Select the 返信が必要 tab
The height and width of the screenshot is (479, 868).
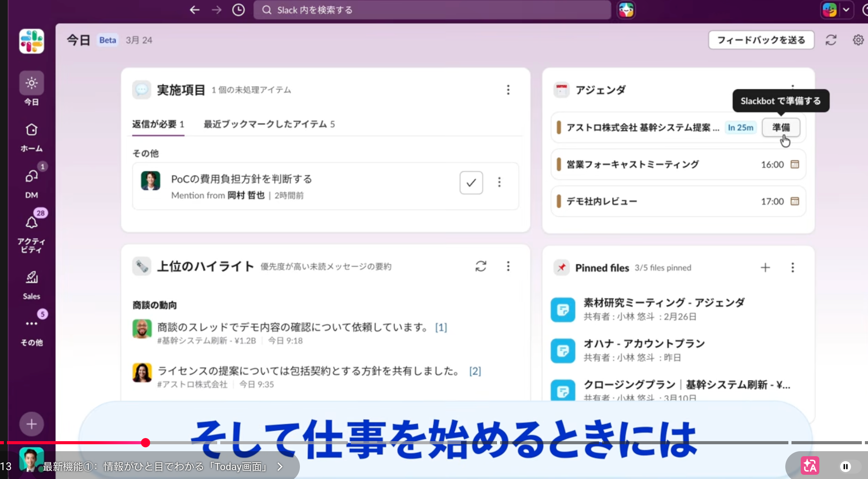pos(158,124)
